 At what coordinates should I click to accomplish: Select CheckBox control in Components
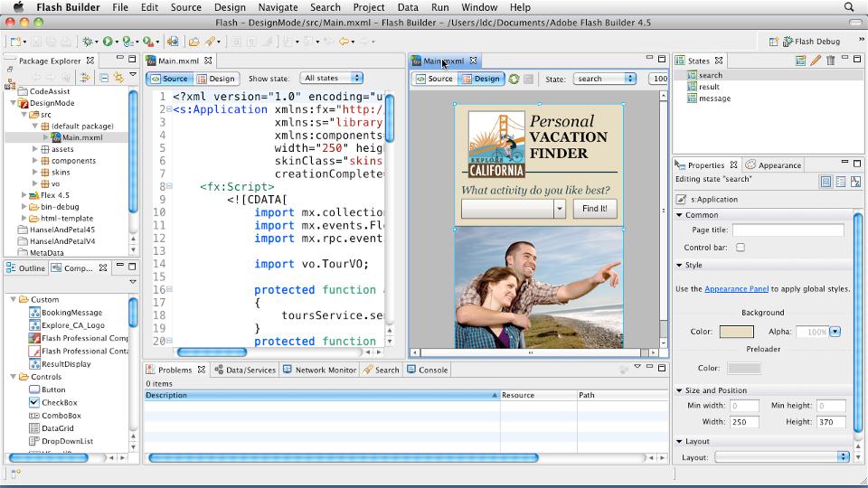(x=60, y=403)
